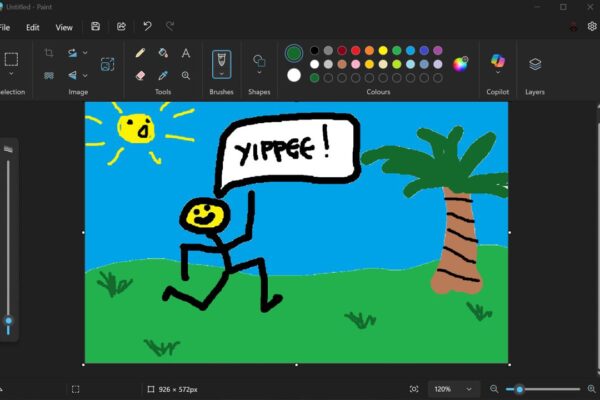Expand the Selection dropdown arrow

click(x=11, y=75)
